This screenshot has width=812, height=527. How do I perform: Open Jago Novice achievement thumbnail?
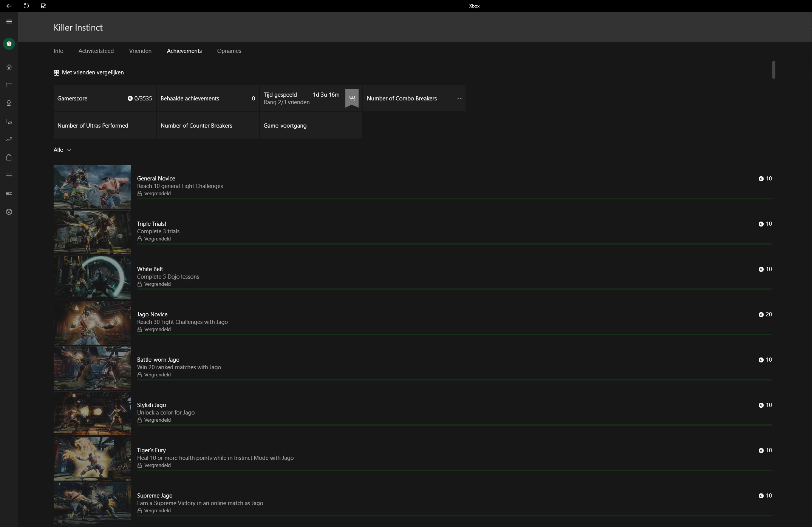[x=92, y=323]
